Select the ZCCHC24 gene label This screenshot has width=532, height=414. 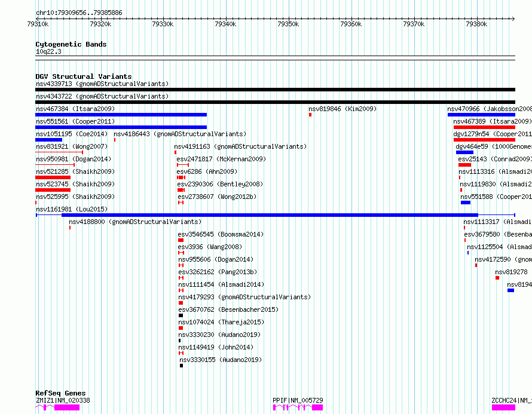tap(512, 400)
